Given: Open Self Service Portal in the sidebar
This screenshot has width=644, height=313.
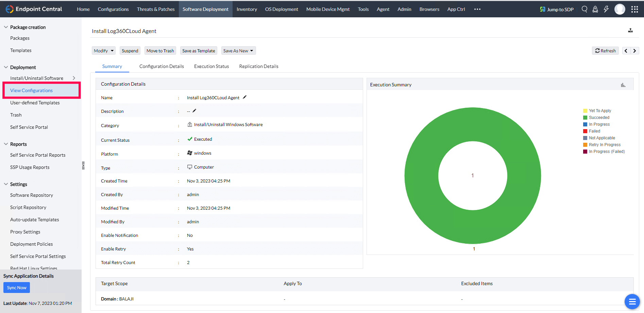Looking at the screenshot, I should (x=29, y=127).
